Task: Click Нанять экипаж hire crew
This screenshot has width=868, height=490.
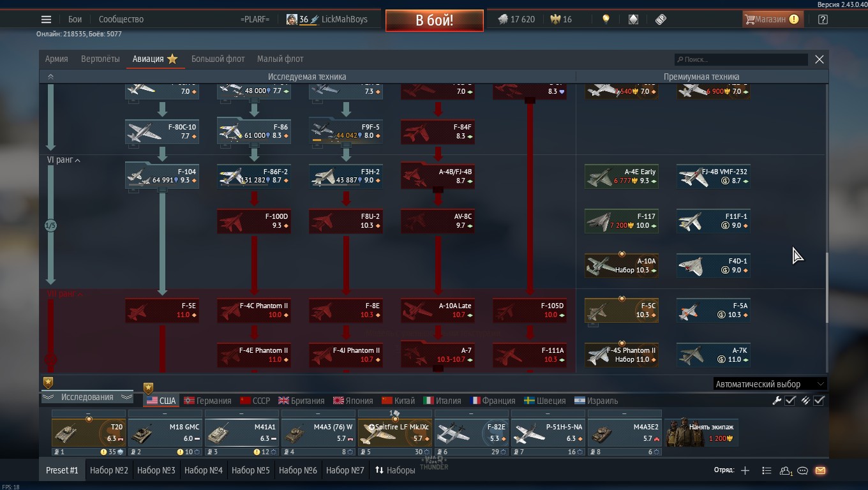Action: coord(702,433)
